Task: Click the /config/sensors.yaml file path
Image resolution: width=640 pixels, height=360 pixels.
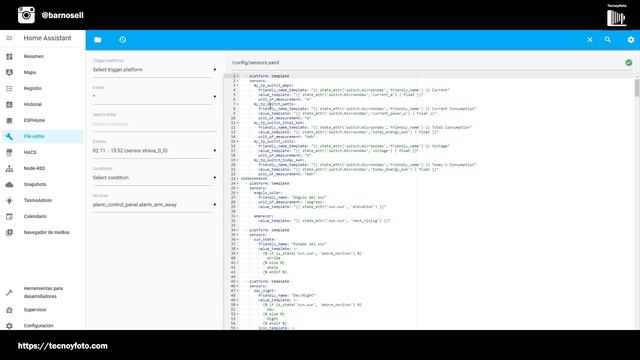Action: (256, 62)
